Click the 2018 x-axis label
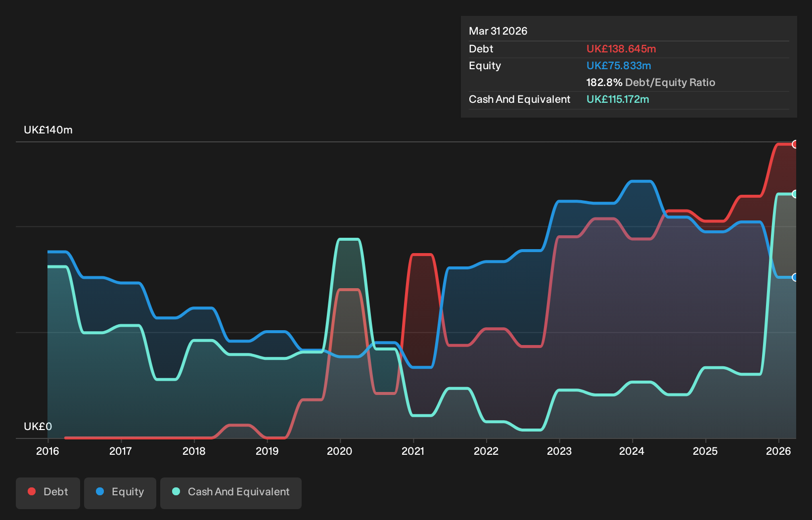 point(194,451)
